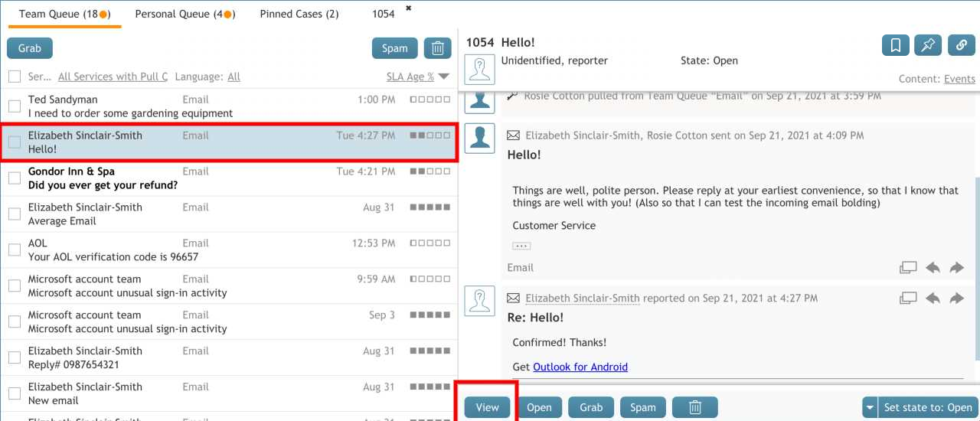Reply to the 'Re: Hello!' message
The image size is (980, 421).
click(x=933, y=299)
